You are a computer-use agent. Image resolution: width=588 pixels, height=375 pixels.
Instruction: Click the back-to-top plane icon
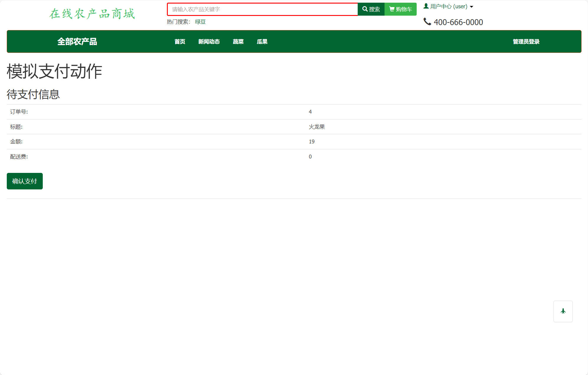click(563, 311)
